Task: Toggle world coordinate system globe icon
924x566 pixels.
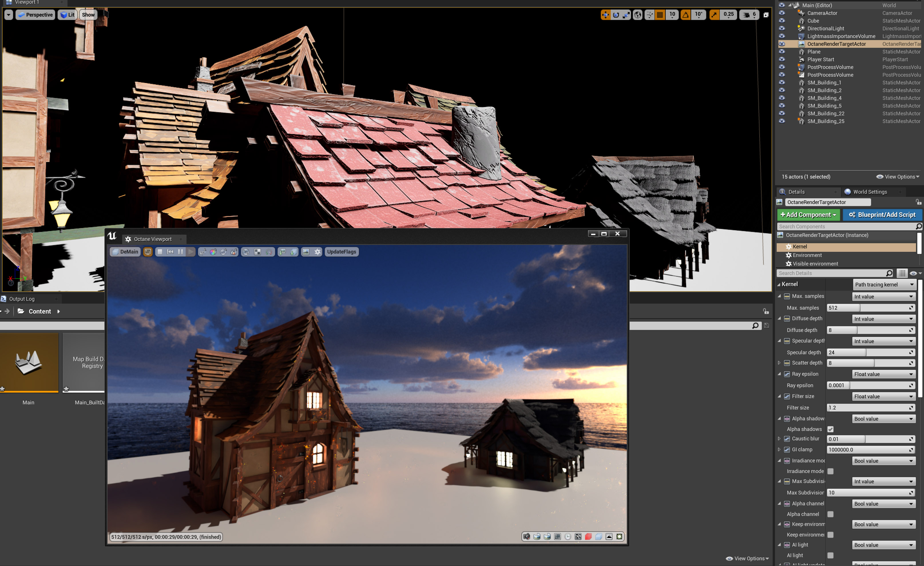Action: [x=637, y=15]
